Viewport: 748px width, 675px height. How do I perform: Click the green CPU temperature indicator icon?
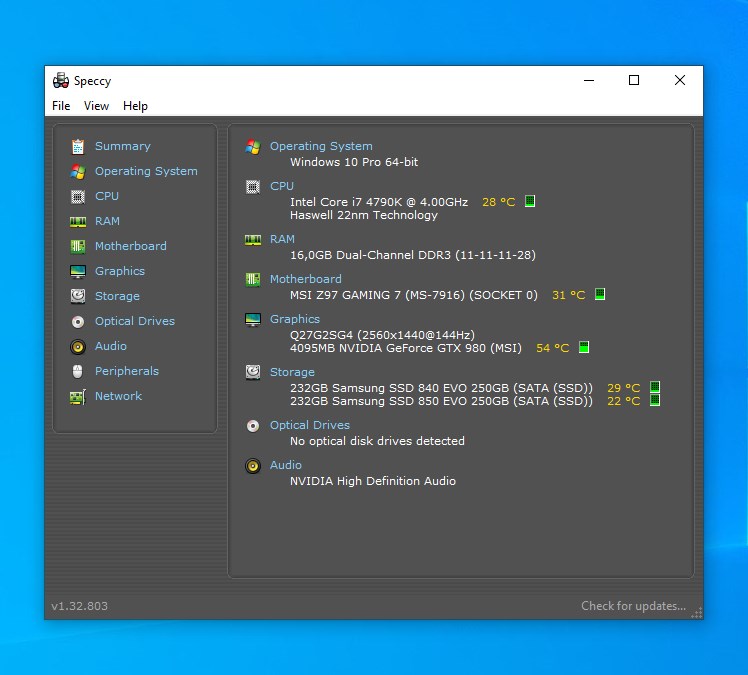click(x=530, y=201)
